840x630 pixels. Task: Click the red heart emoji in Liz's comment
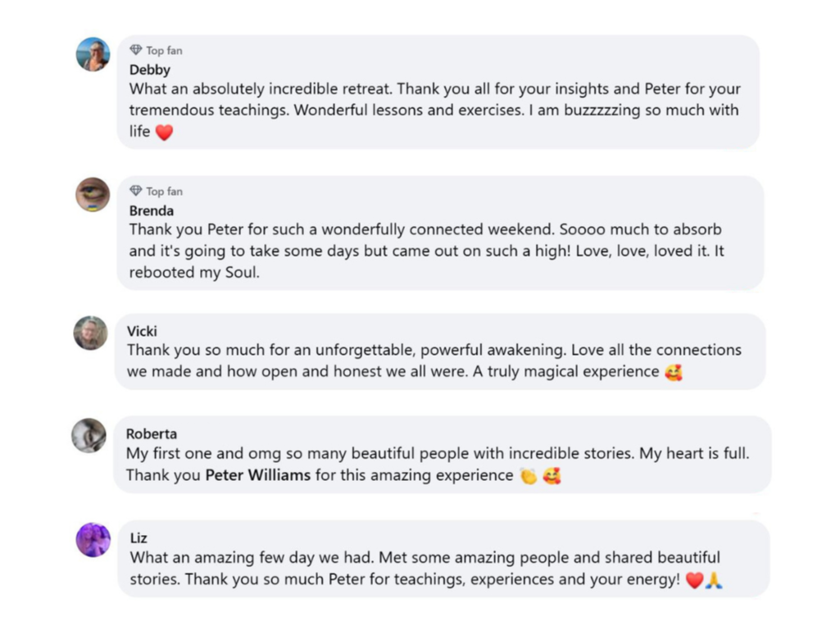[x=694, y=580]
